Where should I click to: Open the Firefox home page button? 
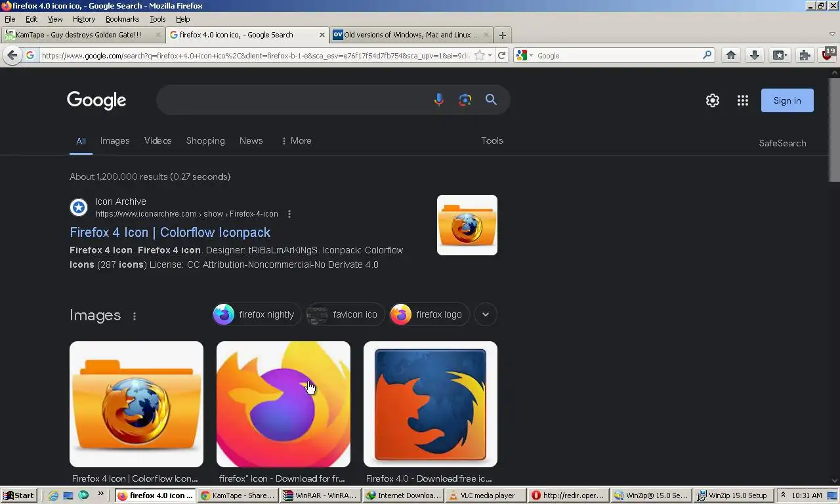tap(731, 56)
